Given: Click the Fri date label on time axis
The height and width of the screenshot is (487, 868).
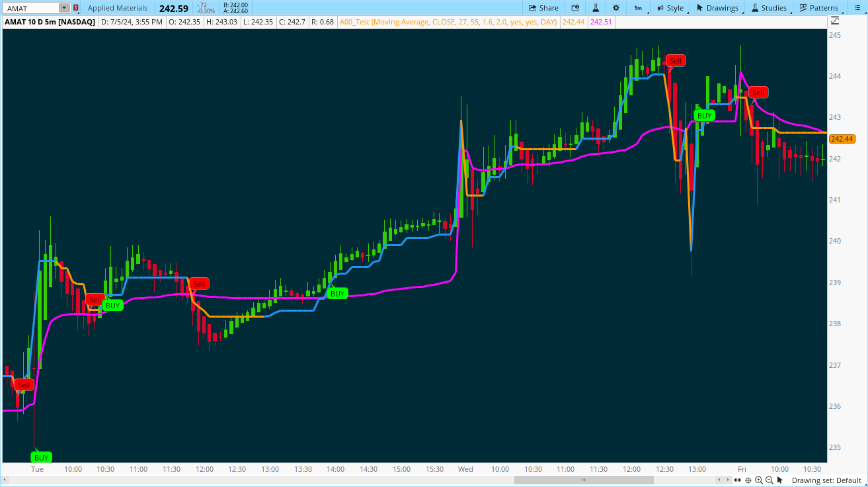Looking at the screenshot, I should click(742, 469).
